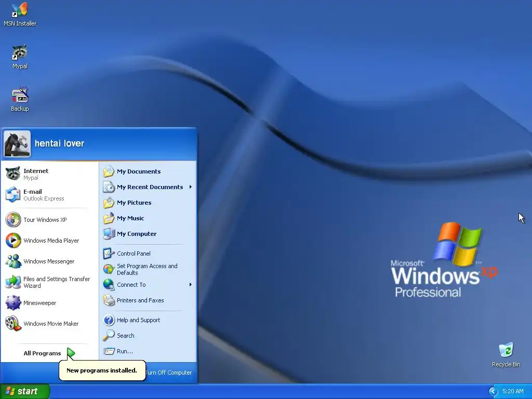
Task: Select the Mypal raccoon desktop shortcut
Action: point(20,57)
